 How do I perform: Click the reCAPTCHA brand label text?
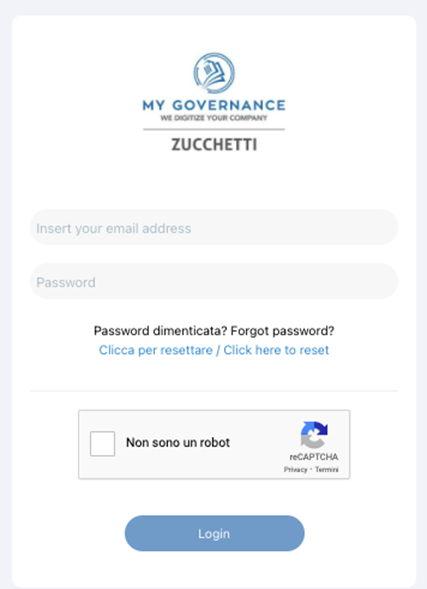tap(314, 457)
